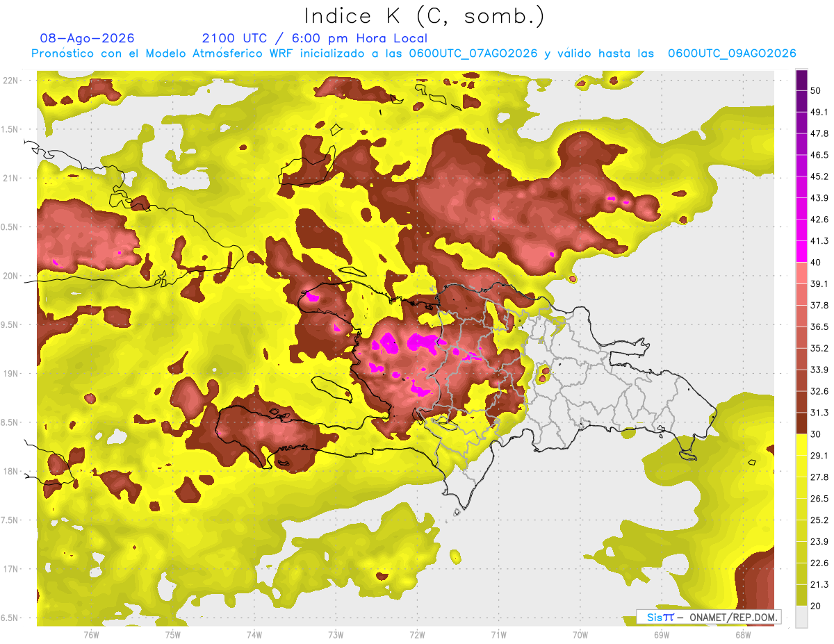Select the date text '08-Ago-2026'

pos(88,38)
